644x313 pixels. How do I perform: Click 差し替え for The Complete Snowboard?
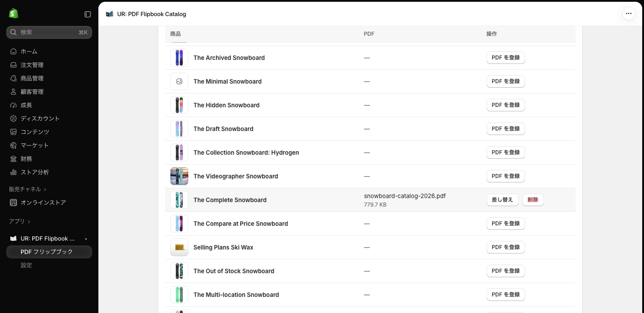point(502,200)
